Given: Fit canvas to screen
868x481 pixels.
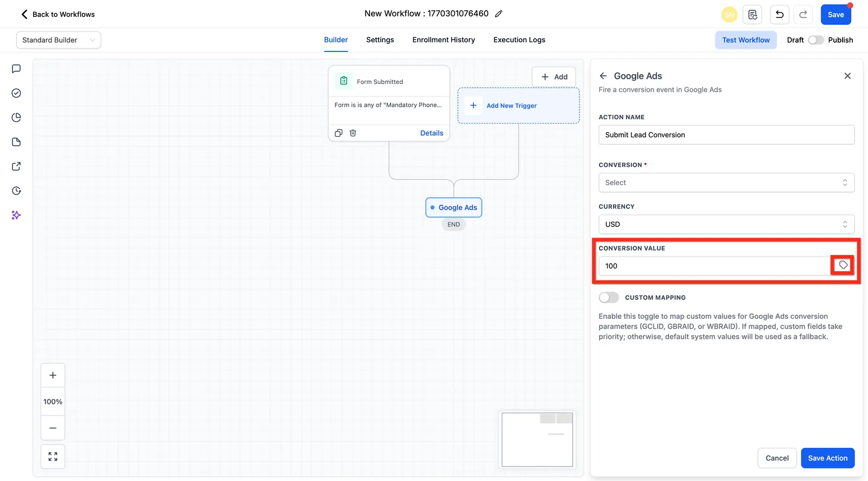Looking at the screenshot, I should click(53, 457).
